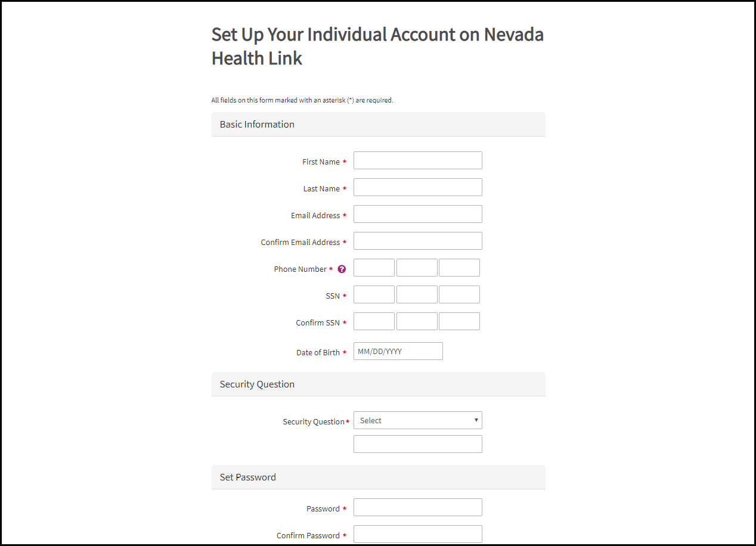Click the first Phone Number box
756x546 pixels.
374,268
